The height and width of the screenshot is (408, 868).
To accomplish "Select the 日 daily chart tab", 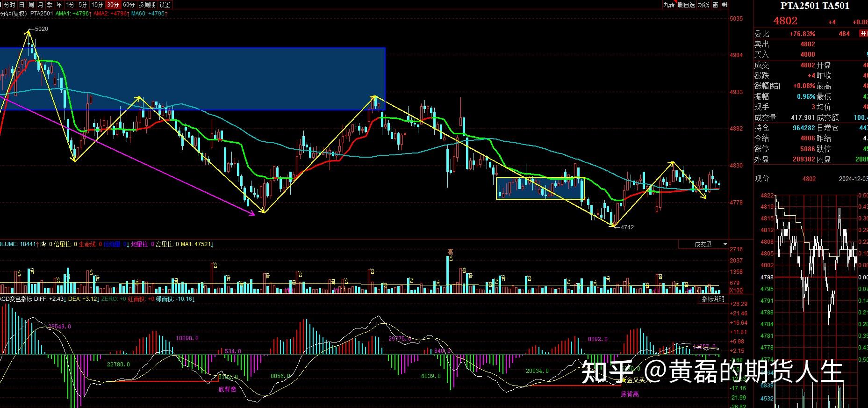I will 22,5.
